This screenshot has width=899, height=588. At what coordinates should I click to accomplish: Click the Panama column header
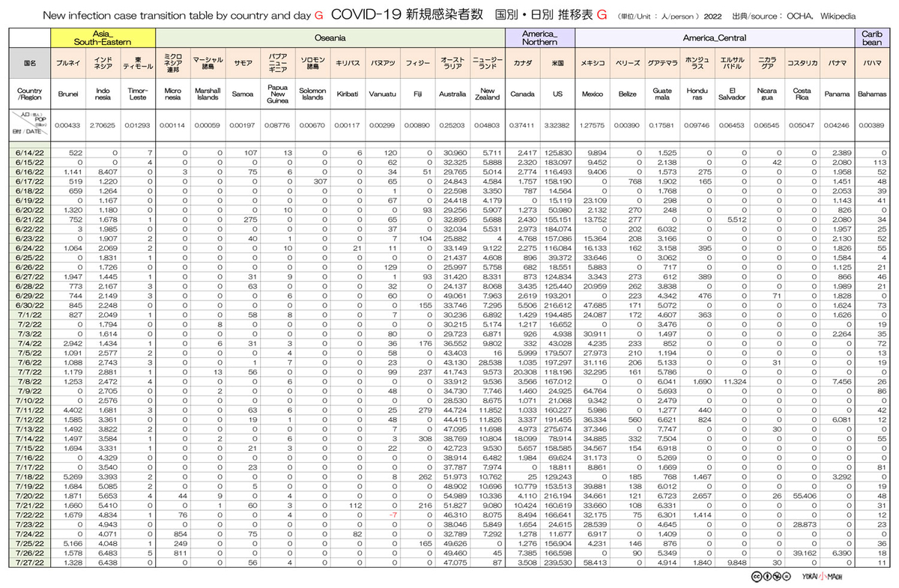point(837,95)
